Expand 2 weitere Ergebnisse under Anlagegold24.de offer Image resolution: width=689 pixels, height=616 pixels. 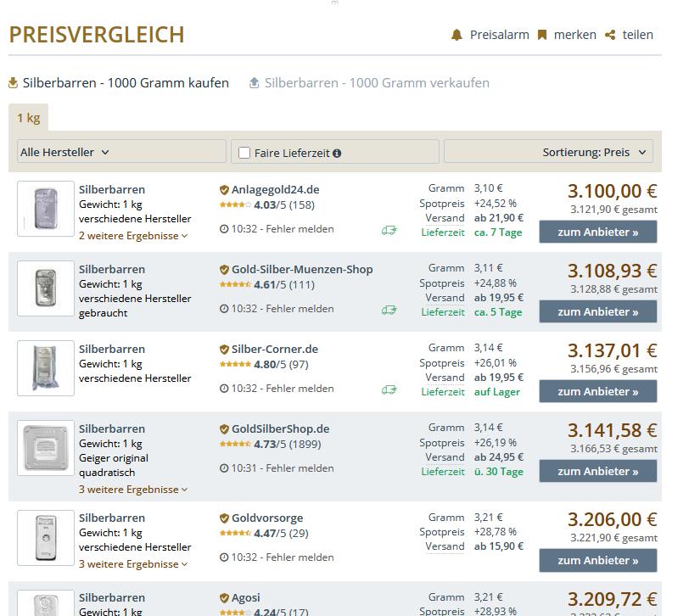[x=133, y=235]
